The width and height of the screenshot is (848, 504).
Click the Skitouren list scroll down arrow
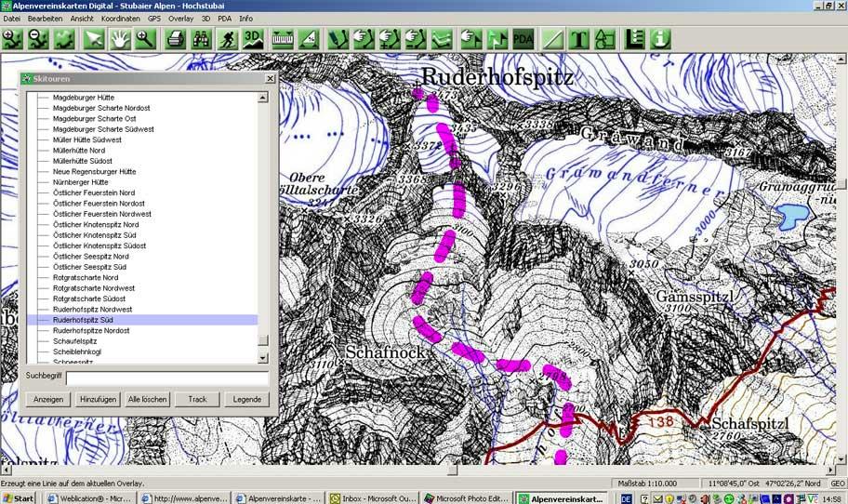point(263,358)
